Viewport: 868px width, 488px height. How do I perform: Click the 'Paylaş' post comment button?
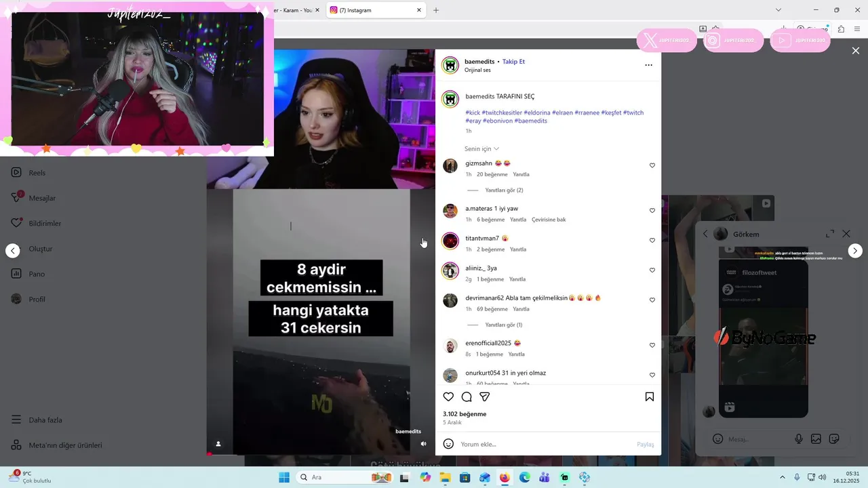click(646, 445)
